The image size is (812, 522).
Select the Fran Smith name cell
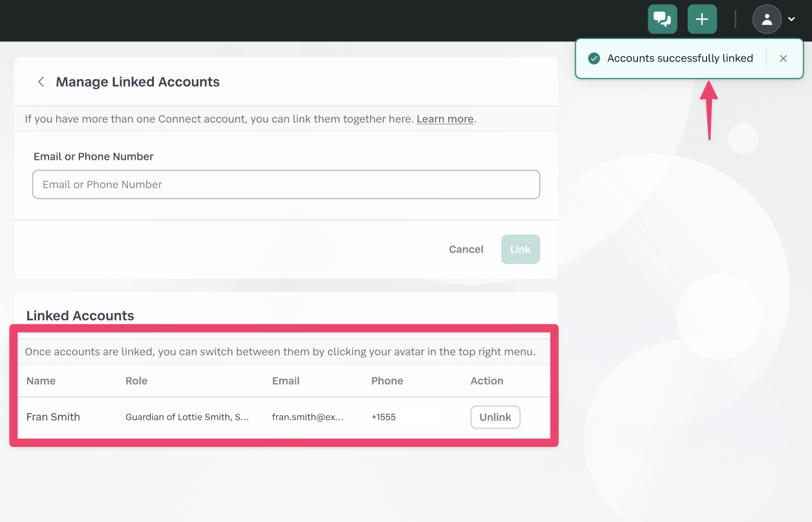point(53,417)
